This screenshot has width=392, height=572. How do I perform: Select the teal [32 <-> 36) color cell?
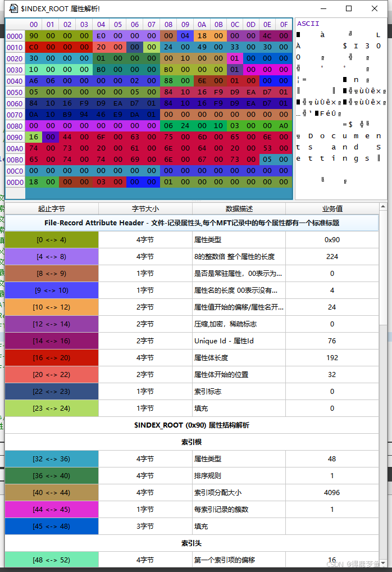[52, 459]
